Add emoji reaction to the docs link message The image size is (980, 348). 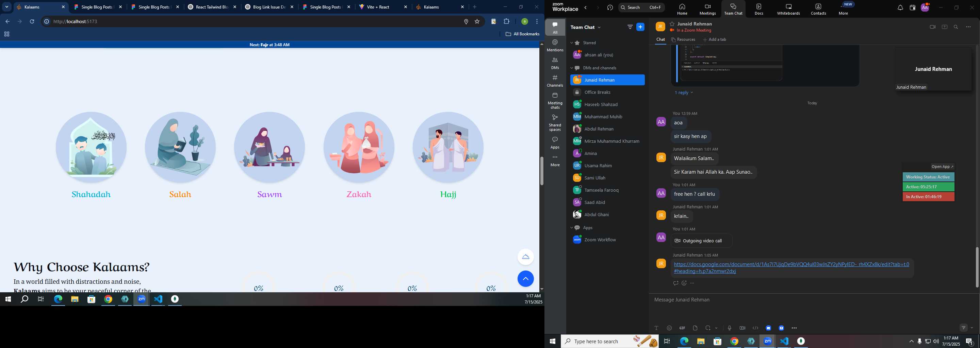click(684, 283)
